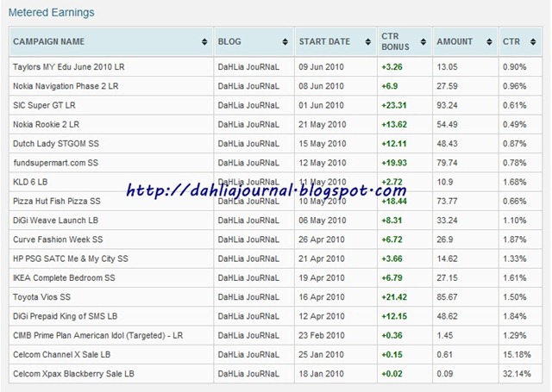Viewport: 552px width, 392px height.
Task: Click start date 15 May 2010
Action: click(323, 143)
